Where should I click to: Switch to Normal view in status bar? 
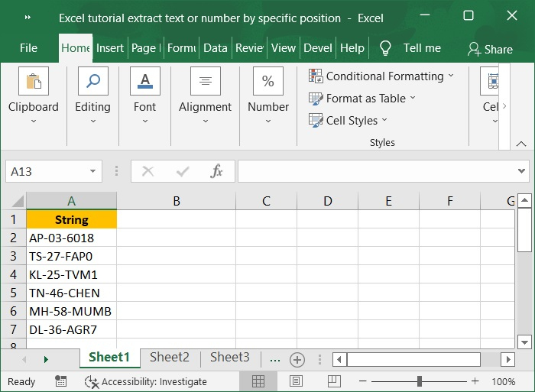[258, 381]
